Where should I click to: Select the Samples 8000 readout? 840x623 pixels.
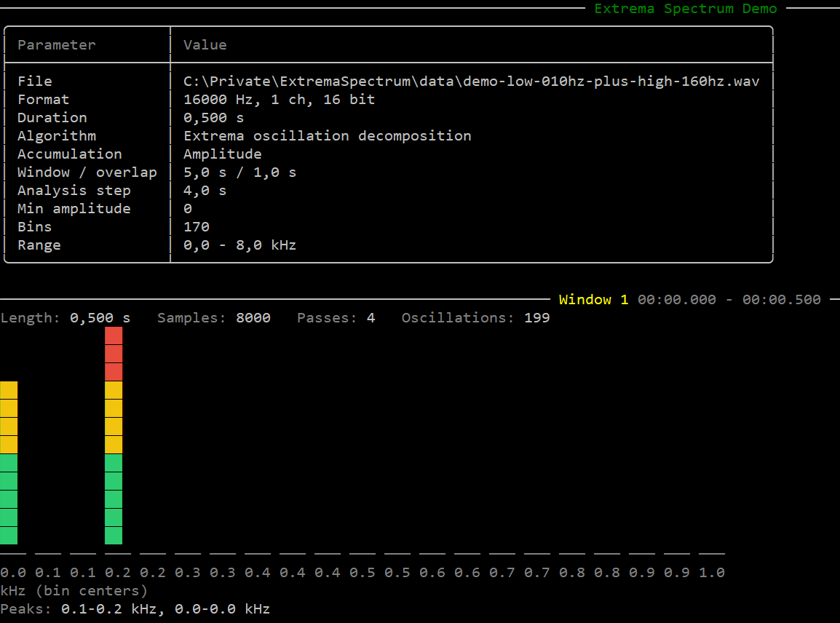(214, 317)
